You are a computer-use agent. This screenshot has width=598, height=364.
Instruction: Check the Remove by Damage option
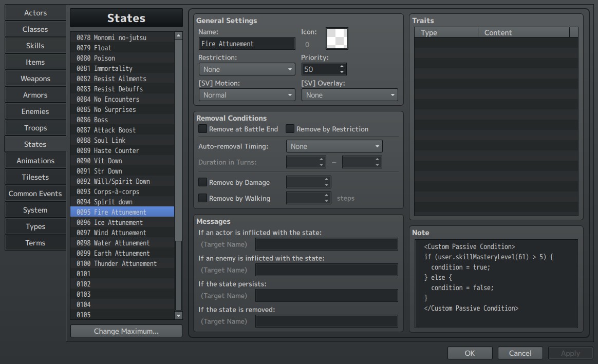click(x=202, y=182)
